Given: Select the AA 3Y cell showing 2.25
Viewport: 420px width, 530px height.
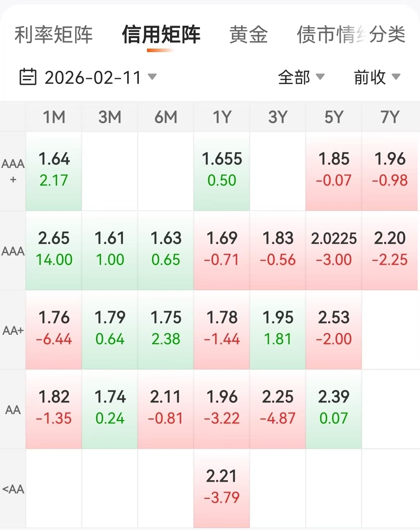Looking at the screenshot, I should [278, 408].
